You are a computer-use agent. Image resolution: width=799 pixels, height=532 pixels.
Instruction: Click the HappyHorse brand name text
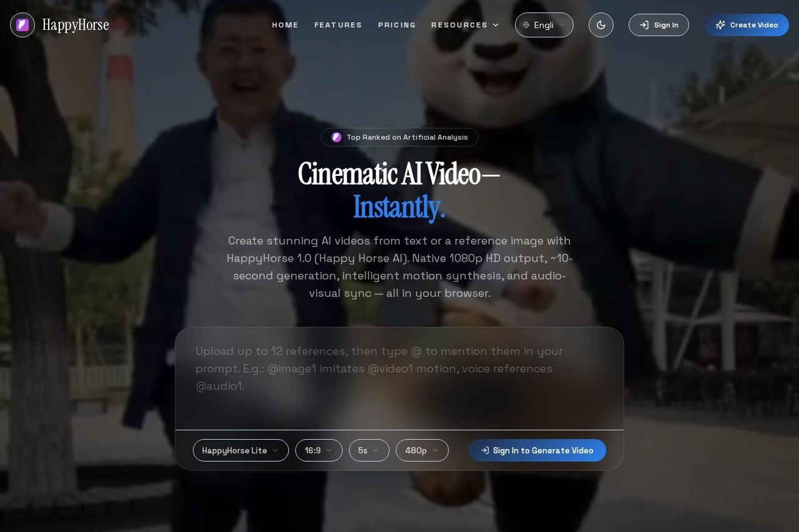(x=76, y=25)
